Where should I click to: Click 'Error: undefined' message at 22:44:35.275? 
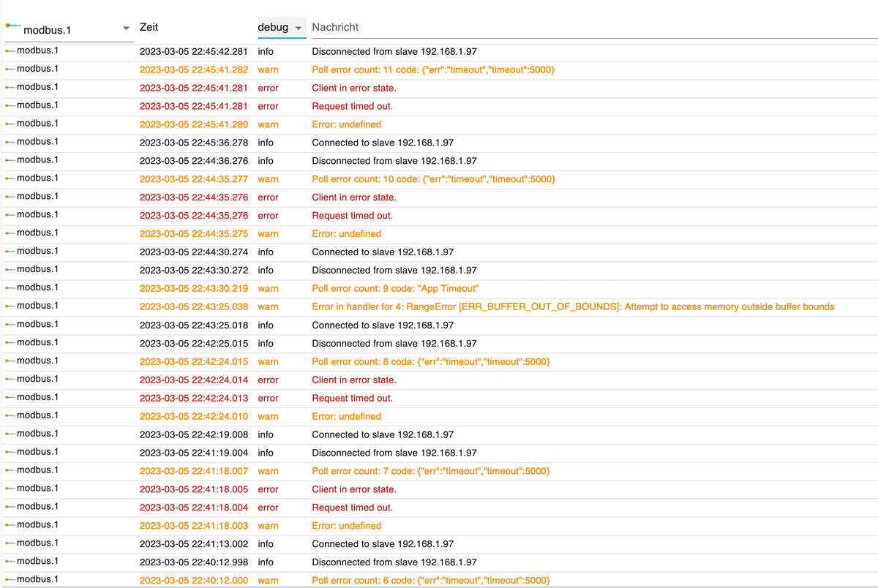tap(347, 233)
